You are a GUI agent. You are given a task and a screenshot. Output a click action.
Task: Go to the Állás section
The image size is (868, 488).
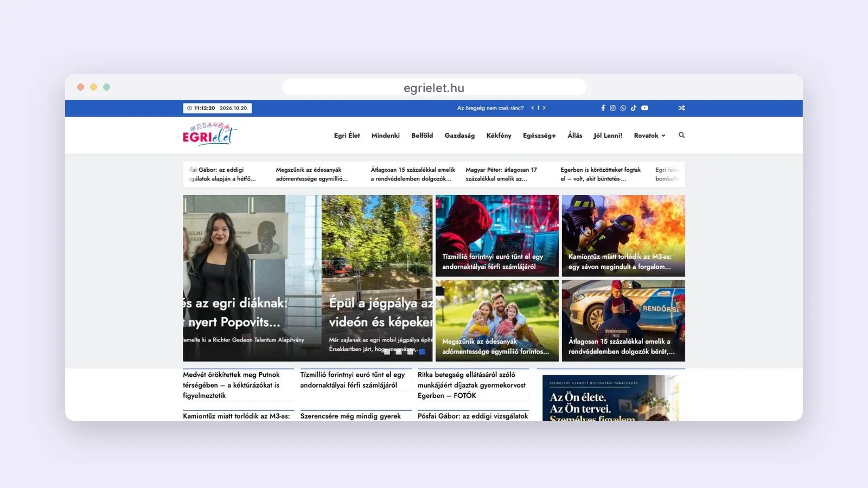pos(575,136)
